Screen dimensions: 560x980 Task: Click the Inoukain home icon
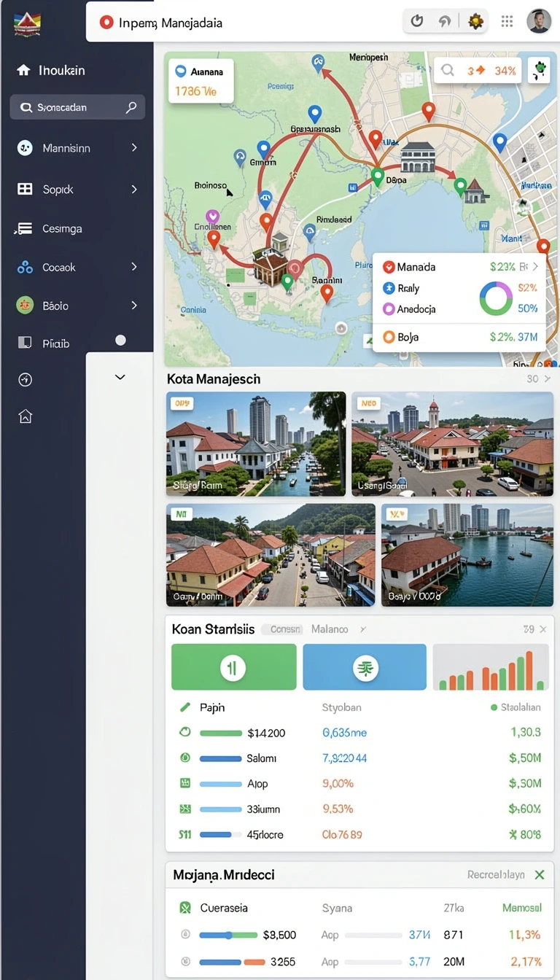24,70
